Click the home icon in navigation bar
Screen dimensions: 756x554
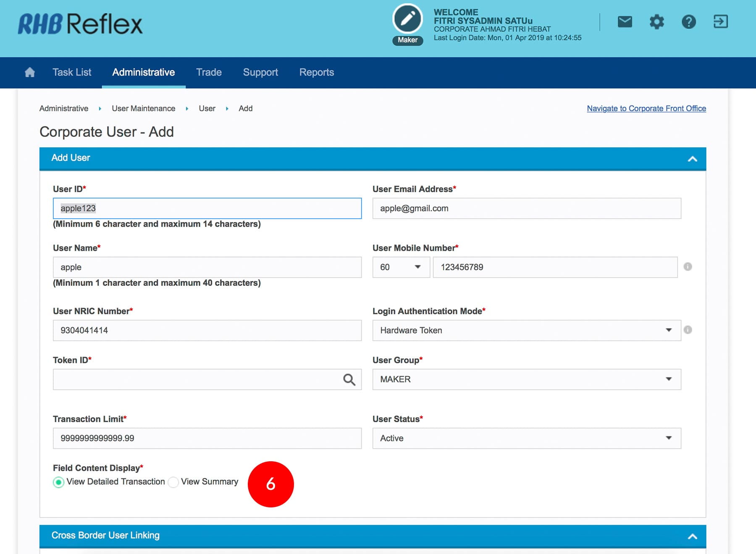click(x=30, y=72)
